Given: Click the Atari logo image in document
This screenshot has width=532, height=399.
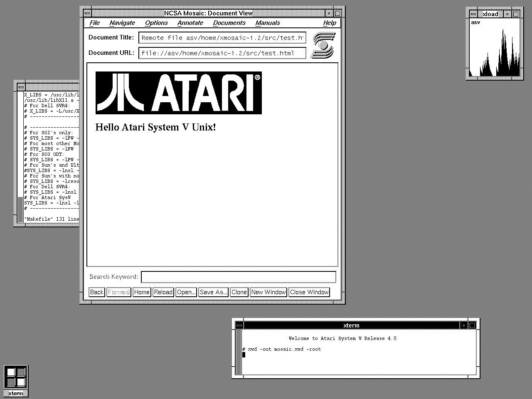Looking at the screenshot, I should pyautogui.click(x=178, y=93).
